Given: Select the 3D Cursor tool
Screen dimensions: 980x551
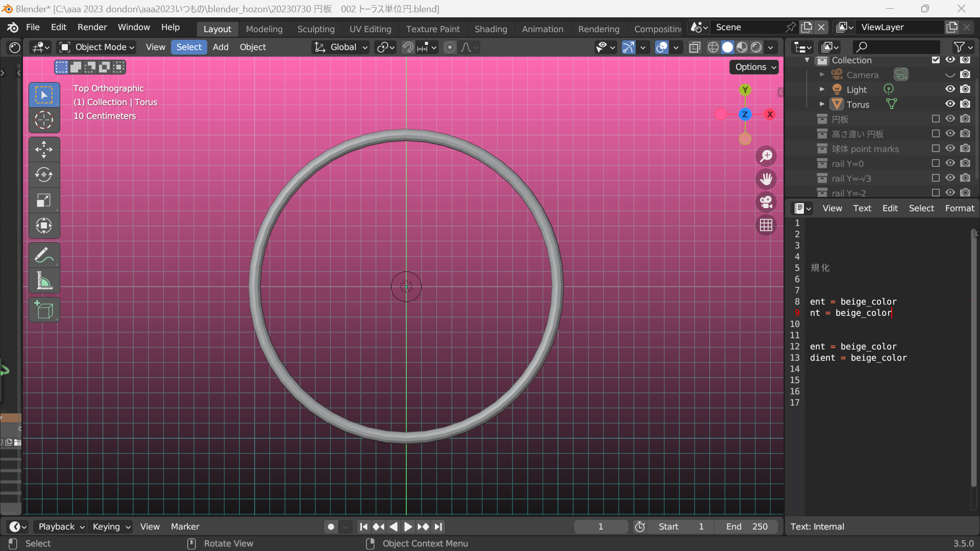Looking at the screenshot, I should pos(44,120).
